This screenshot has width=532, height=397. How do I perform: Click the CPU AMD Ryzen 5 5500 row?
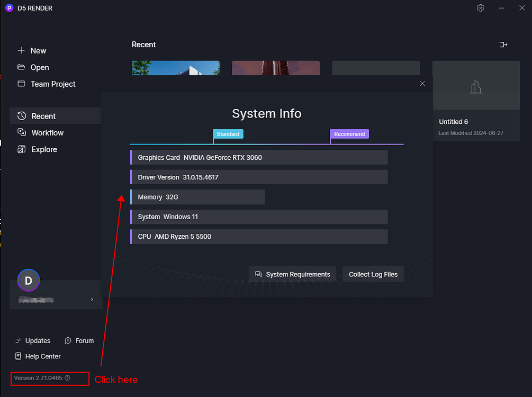258,237
